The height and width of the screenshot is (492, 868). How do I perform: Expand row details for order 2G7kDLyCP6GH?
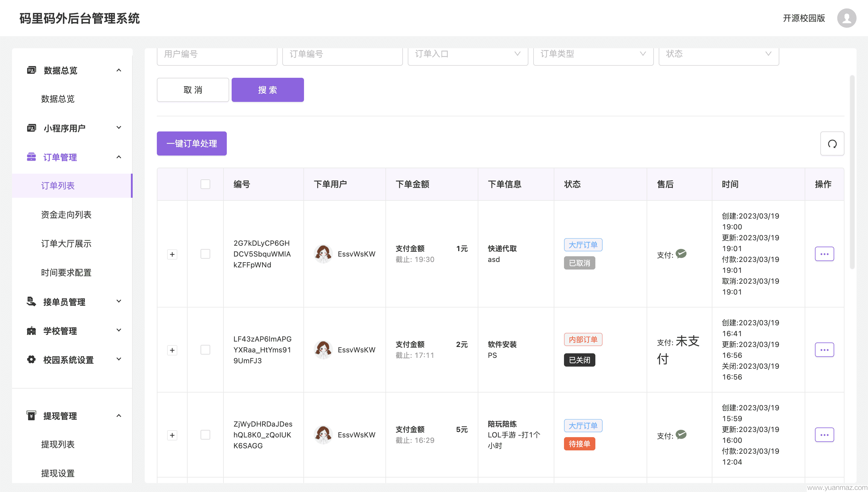point(172,254)
